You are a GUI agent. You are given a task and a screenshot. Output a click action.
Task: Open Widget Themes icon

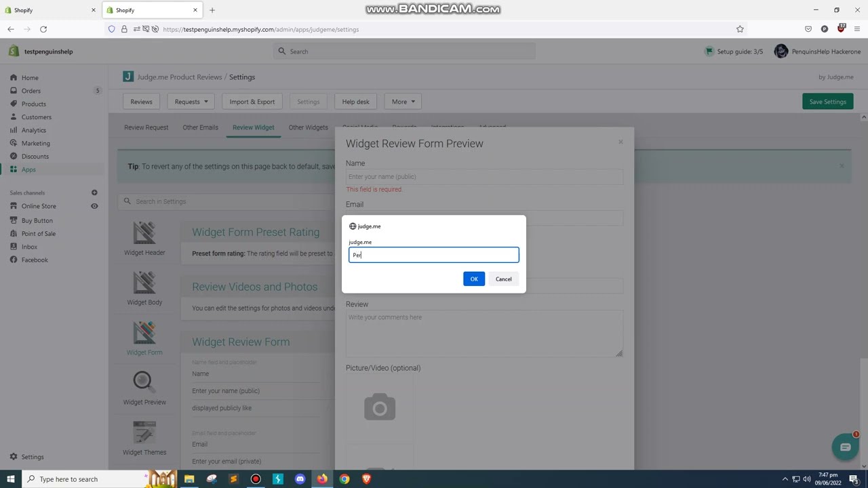click(x=144, y=432)
